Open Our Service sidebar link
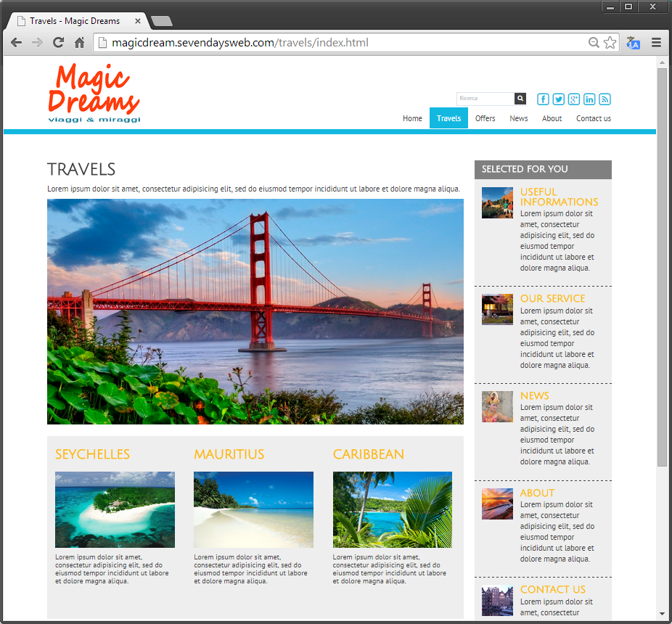 [x=553, y=299]
